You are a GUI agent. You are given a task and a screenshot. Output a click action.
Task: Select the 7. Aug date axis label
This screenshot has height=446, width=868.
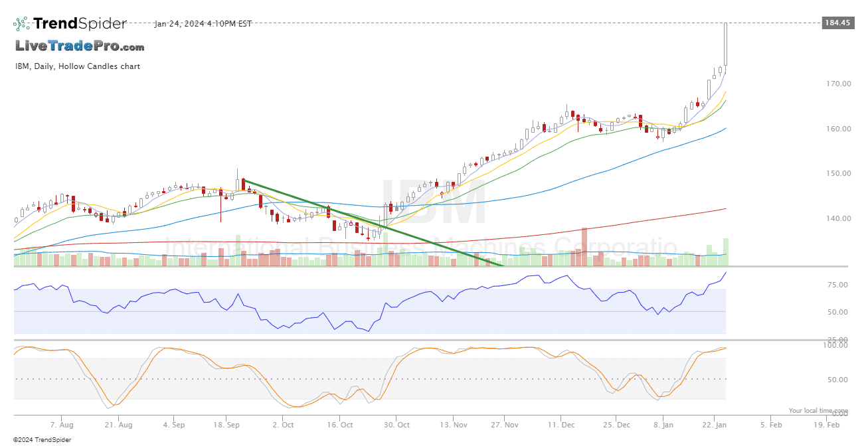click(62, 424)
